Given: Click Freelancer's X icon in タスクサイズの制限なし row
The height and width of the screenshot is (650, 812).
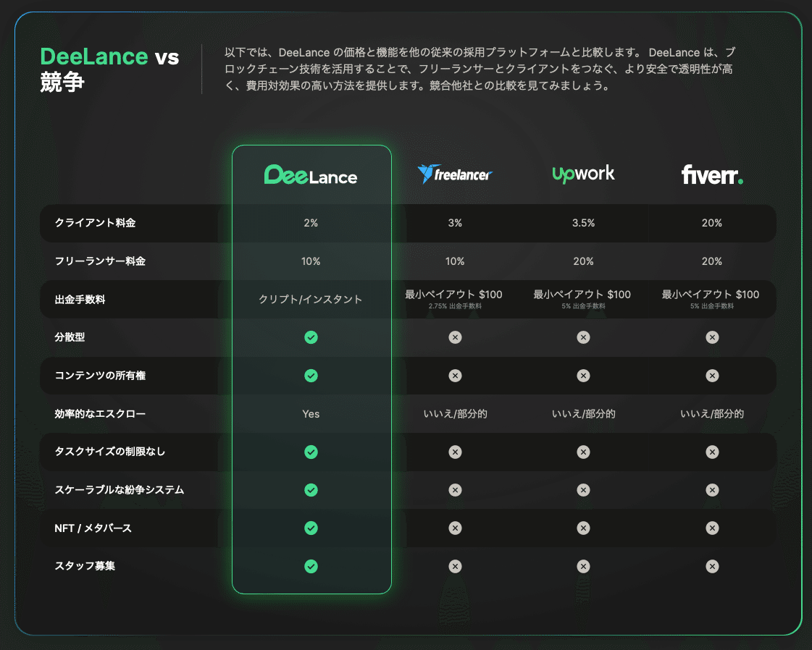Looking at the screenshot, I should [455, 452].
